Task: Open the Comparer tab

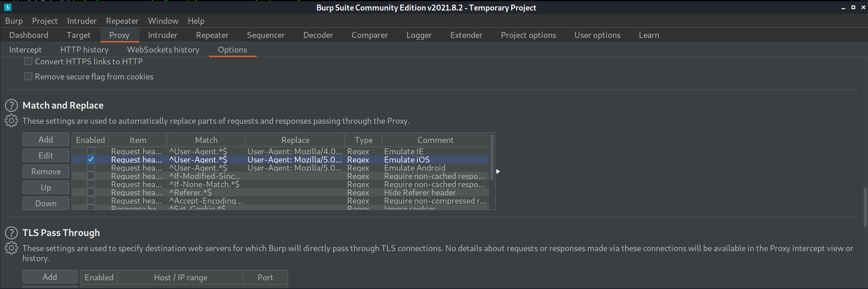Action: tap(370, 35)
